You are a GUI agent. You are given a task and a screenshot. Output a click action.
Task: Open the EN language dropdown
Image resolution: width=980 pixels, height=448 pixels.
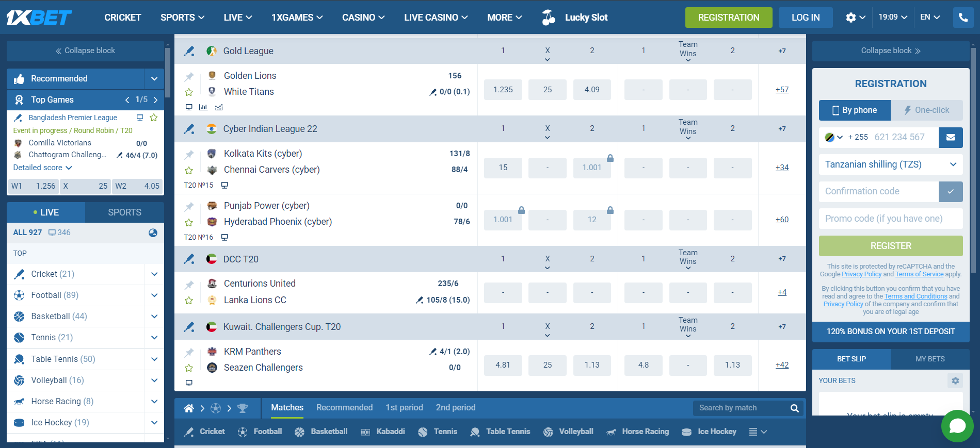[x=930, y=17]
